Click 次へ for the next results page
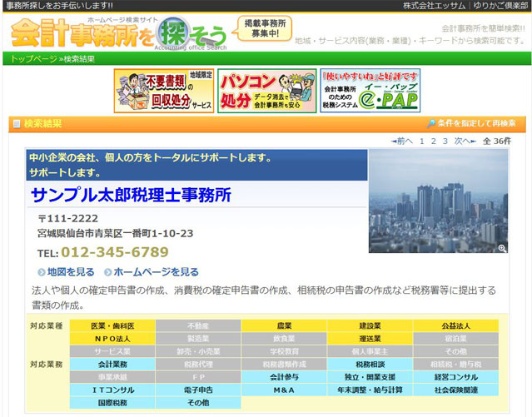The image size is (532, 417). [465, 141]
